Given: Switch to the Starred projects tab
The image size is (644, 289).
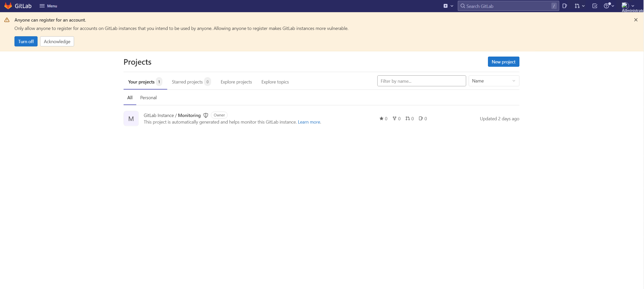Looking at the screenshot, I should (187, 82).
